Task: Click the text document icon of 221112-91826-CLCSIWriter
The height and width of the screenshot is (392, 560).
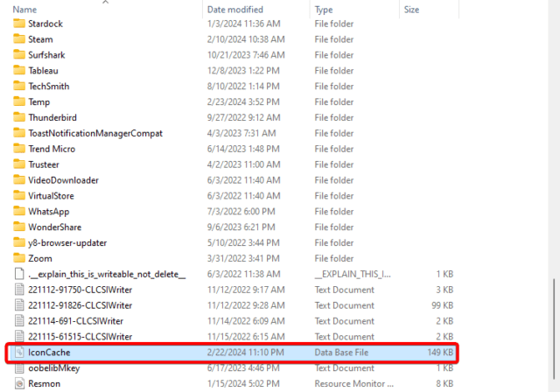Action: 19,305
